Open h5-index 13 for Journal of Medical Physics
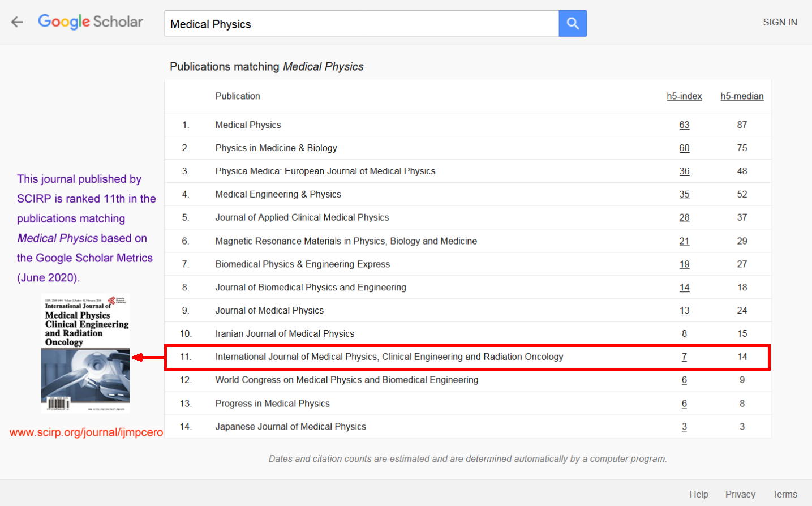This screenshot has width=812, height=506. (x=684, y=311)
